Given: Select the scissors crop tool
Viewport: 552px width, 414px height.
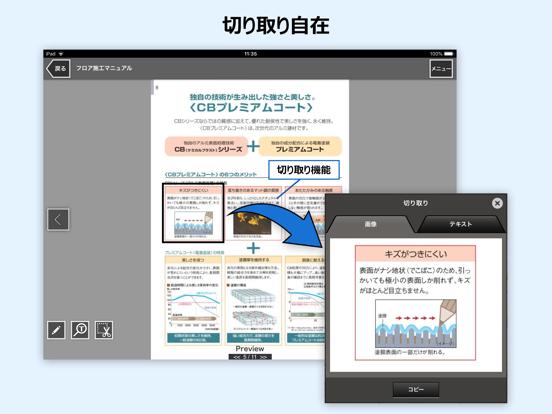Looking at the screenshot, I should (x=104, y=330).
